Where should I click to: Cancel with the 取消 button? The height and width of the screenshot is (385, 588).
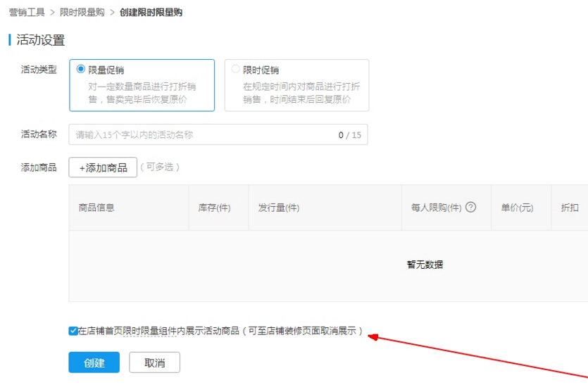154,363
